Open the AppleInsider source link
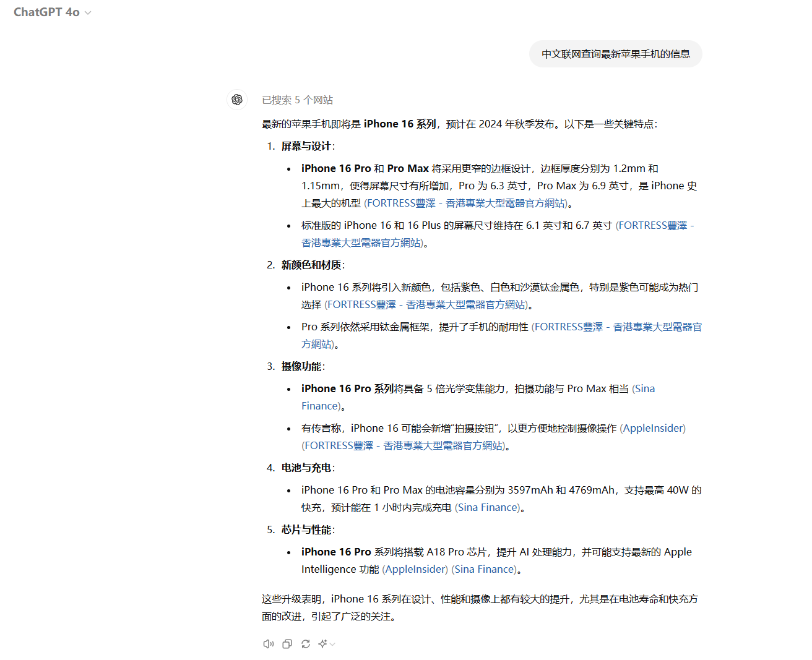The height and width of the screenshot is (660, 812). 652,427
